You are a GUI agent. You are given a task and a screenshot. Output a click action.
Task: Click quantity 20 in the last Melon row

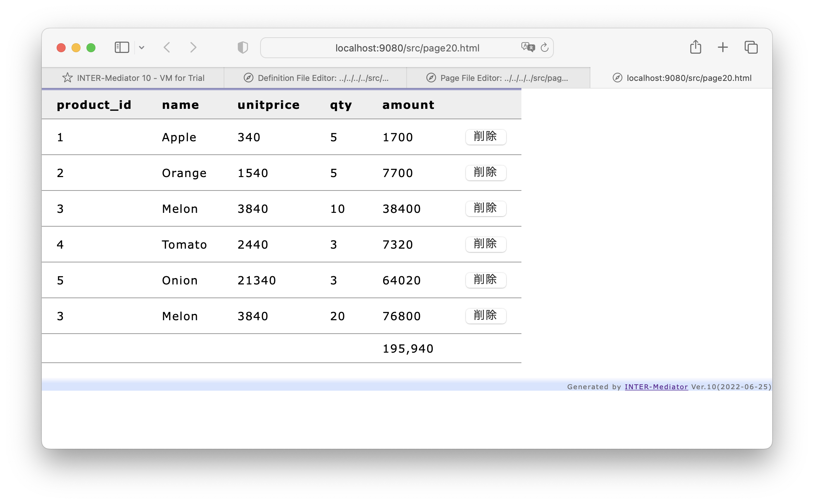[338, 316]
